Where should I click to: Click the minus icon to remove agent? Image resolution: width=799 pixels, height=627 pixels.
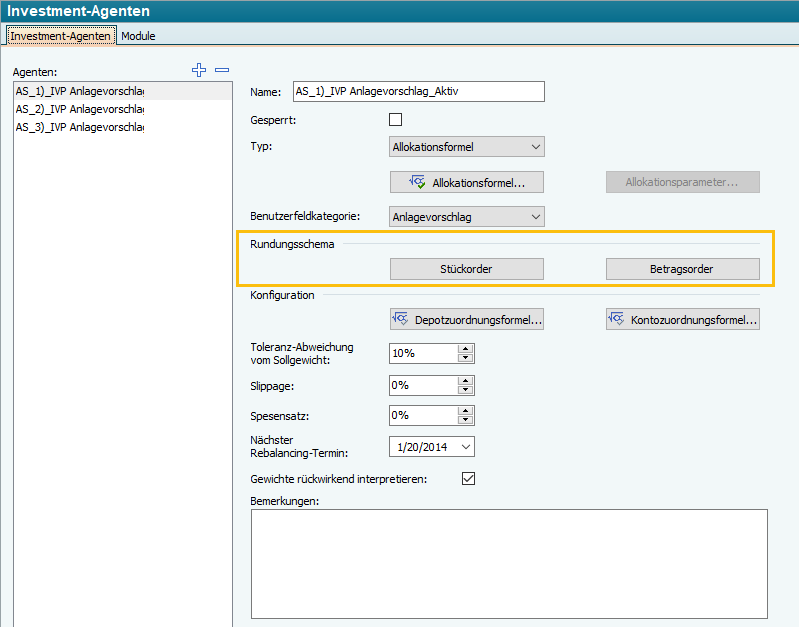click(x=222, y=70)
